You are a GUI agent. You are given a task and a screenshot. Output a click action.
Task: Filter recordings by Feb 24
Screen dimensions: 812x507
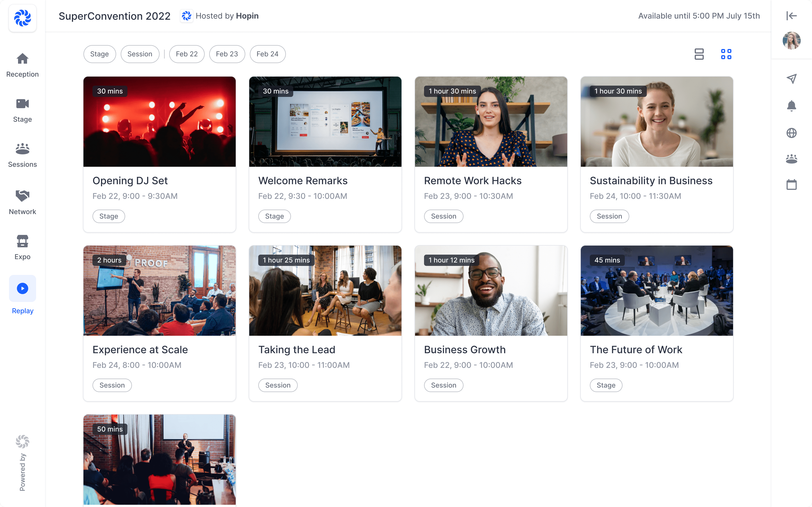[267, 54]
